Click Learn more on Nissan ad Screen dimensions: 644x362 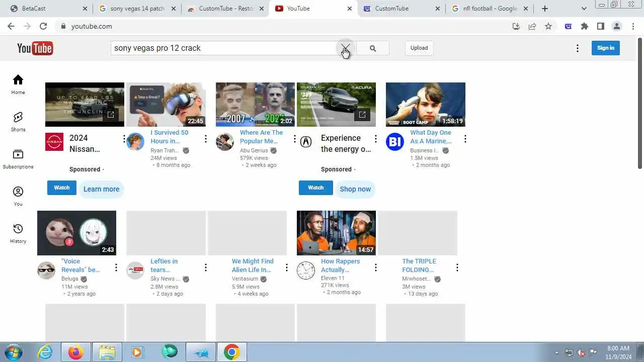[x=101, y=189]
